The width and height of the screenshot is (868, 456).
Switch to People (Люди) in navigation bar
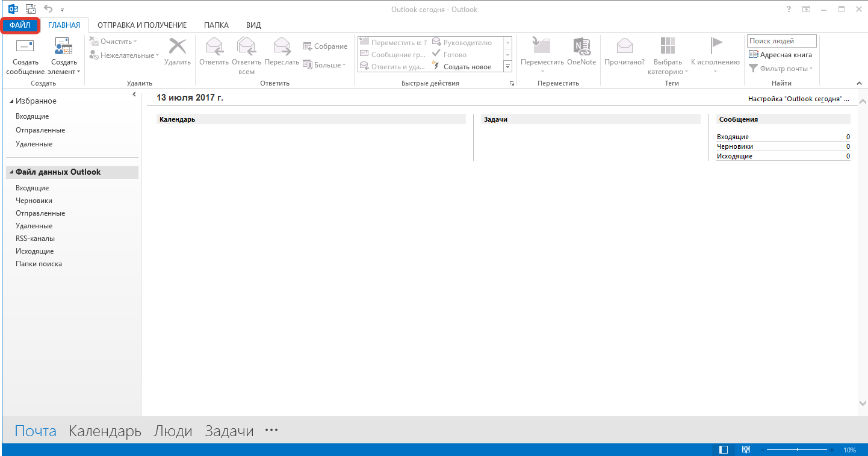173,431
